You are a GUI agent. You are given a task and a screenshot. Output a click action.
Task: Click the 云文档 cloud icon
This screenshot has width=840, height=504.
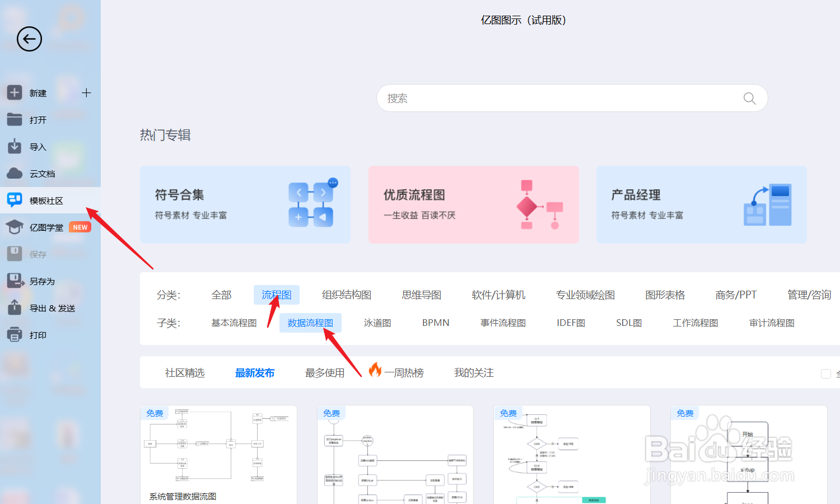[15, 173]
